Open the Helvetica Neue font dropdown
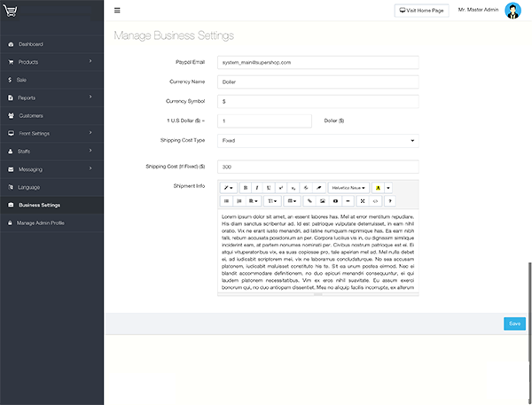 348,188
